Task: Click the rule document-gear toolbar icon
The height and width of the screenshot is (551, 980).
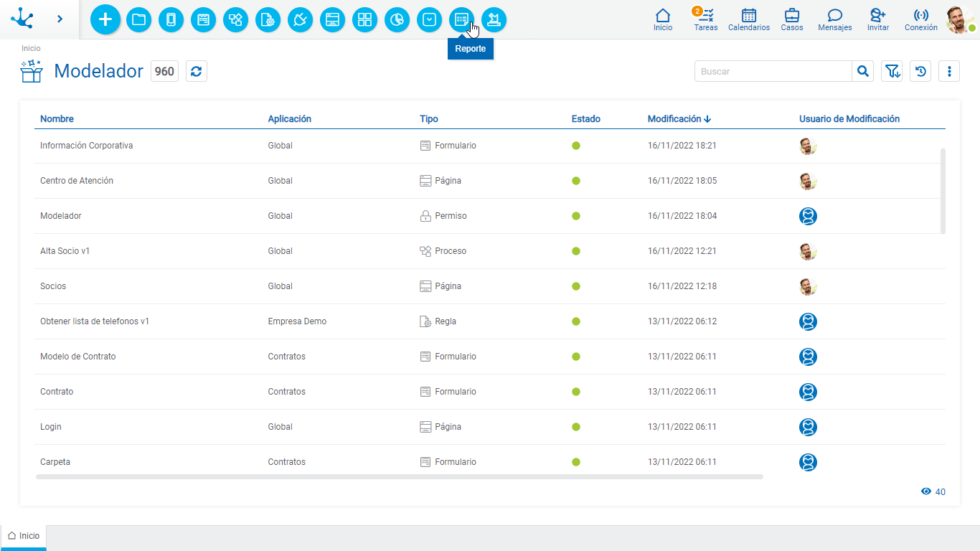Action: pyautogui.click(x=268, y=19)
